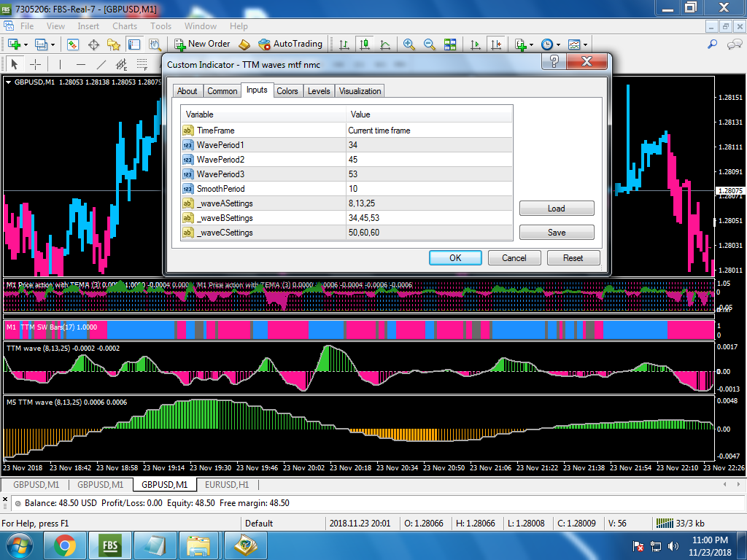Edit the SmoothPeriod value 10
747x560 pixels.
[x=429, y=189]
